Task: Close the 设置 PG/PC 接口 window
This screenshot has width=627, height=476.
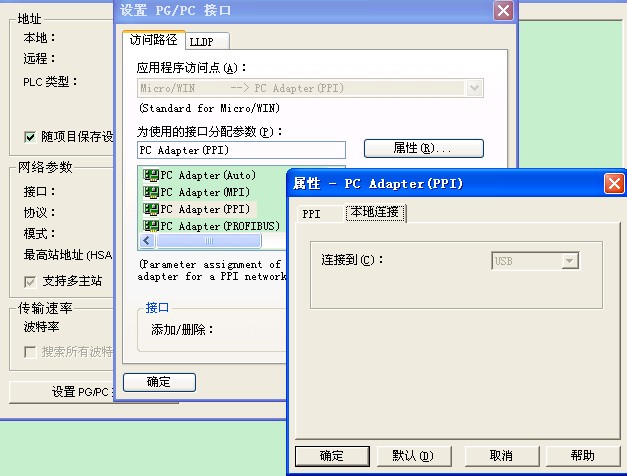Action: coord(504,11)
